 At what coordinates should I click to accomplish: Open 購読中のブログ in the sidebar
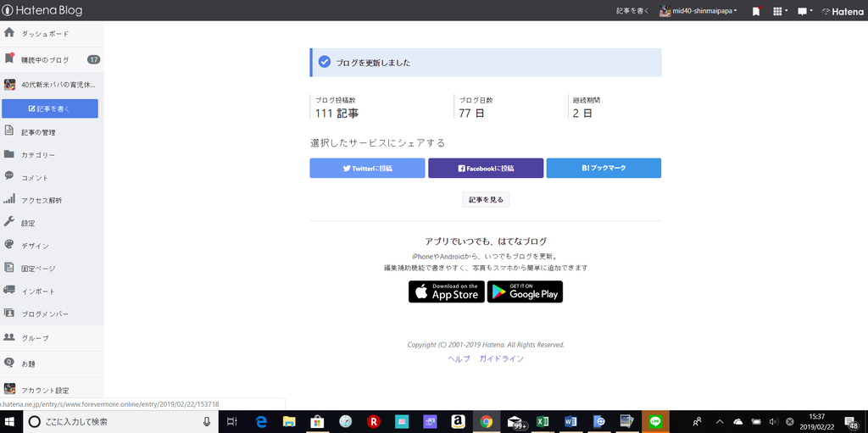(52, 60)
